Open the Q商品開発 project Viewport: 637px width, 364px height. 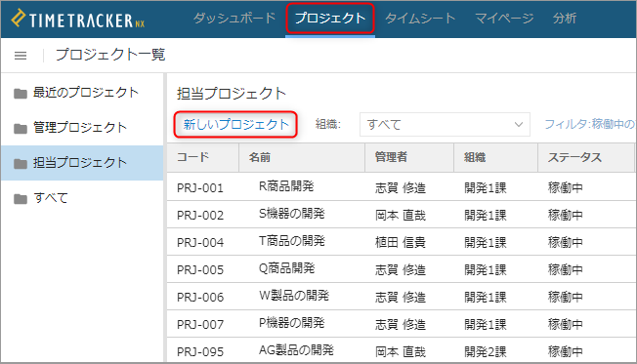click(x=287, y=268)
